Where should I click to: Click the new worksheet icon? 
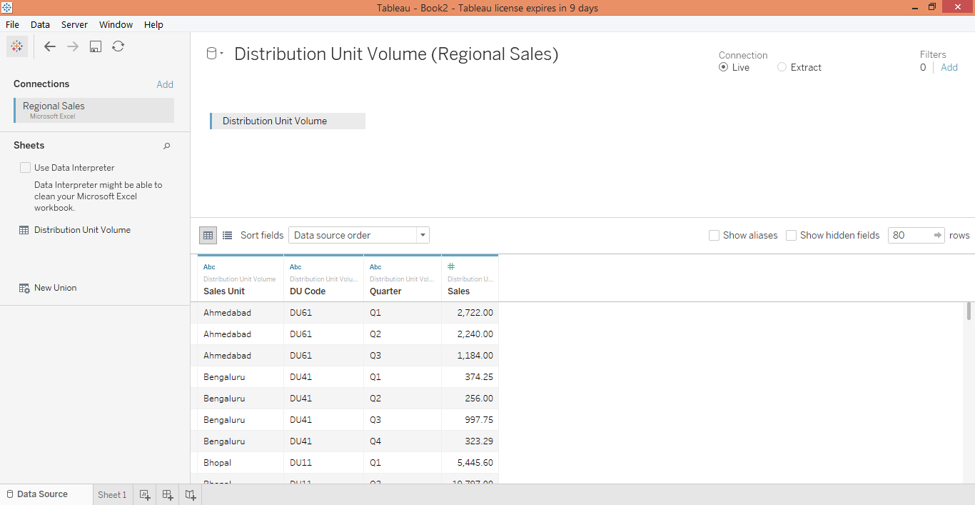145,495
